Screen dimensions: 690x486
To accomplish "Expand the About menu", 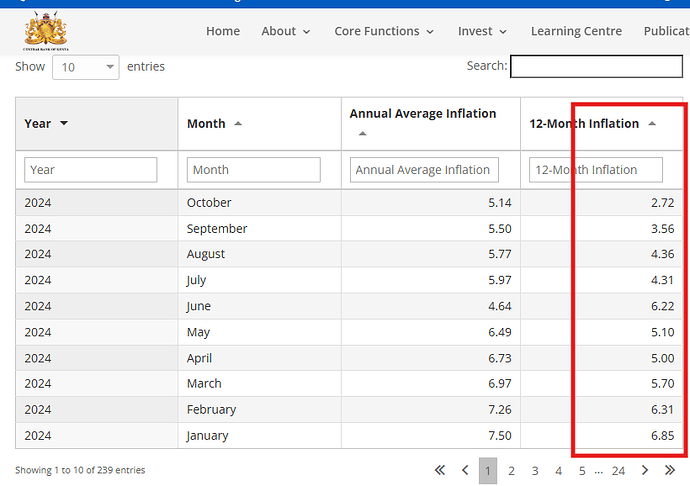I will (286, 31).
